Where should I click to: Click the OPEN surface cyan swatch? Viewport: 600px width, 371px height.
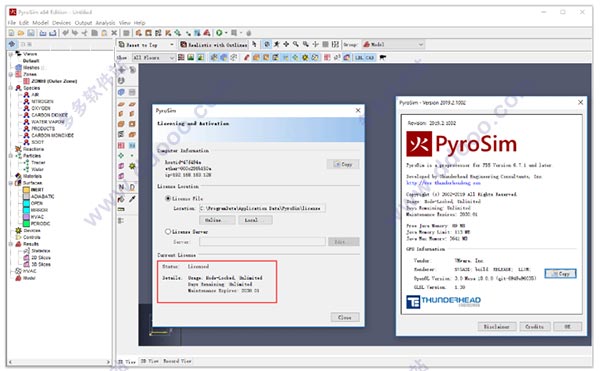[x=26, y=203]
